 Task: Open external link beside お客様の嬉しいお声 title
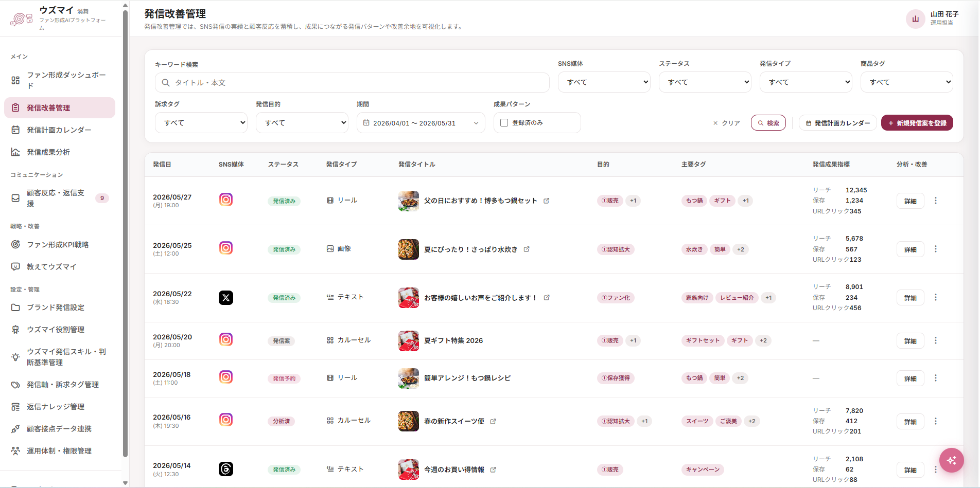(547, 298)
